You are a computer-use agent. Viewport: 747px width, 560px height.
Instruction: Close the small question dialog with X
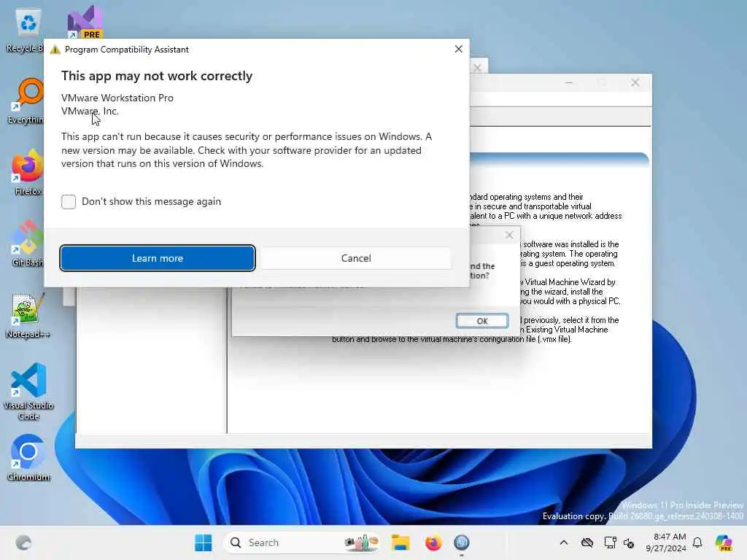[x=509, y=235]
